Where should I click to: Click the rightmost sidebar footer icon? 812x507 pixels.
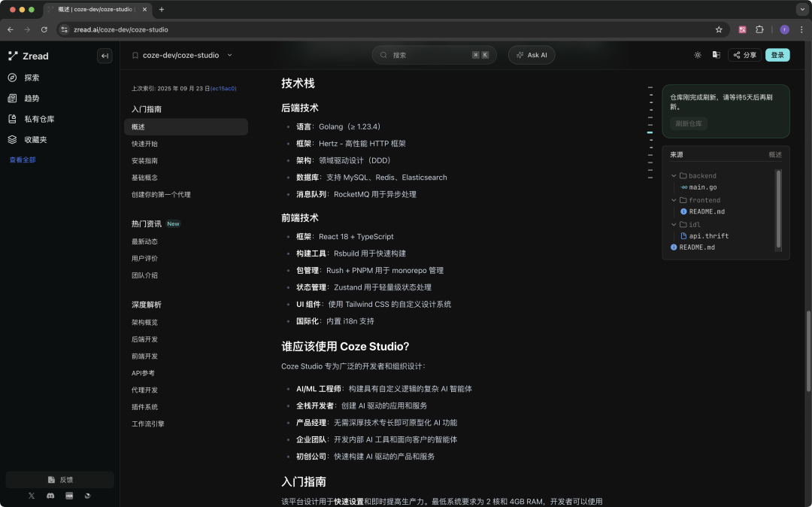click(x=87, y=496)
